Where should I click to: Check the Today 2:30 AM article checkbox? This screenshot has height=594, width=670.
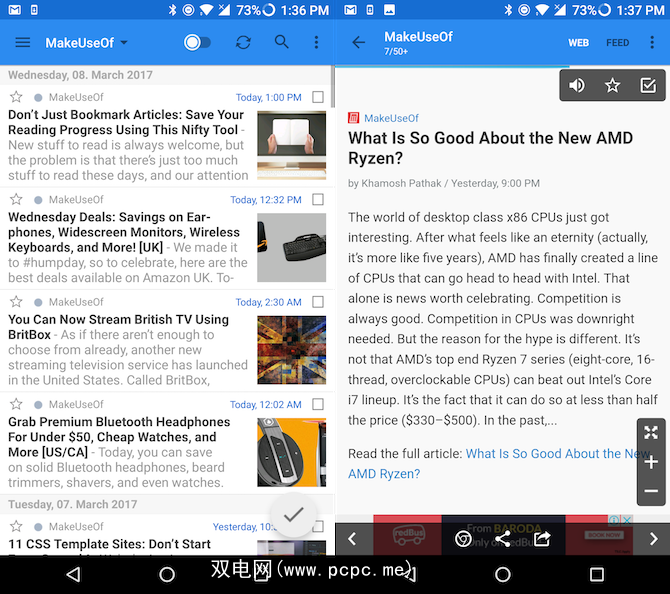point(318,302)
